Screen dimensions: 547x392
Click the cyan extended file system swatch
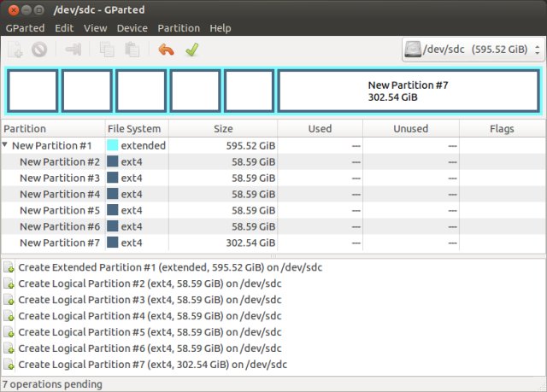pyautogui.click(x=113, y=146)
